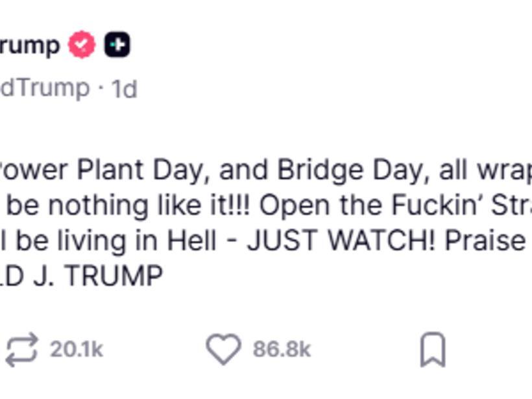Viewport: 532px width, 399px height.
Task: Click the heart outline under the post
Action: 224,348
